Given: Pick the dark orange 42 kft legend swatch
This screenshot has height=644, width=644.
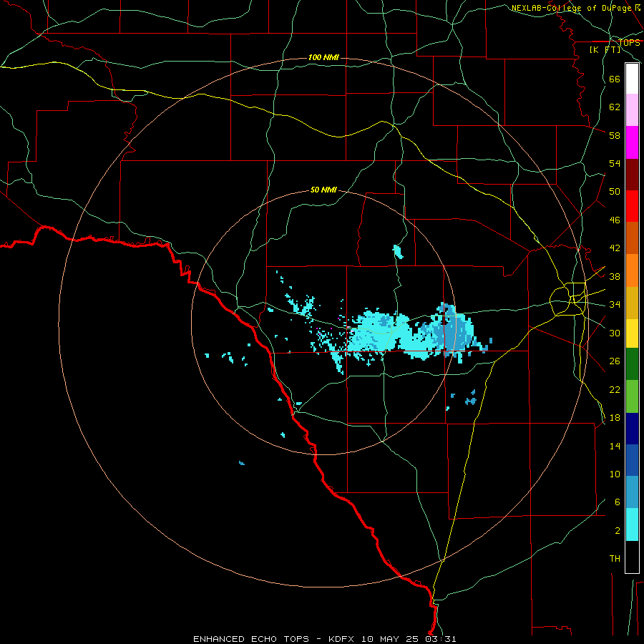Looking at the screenshot, I should tap(632, 238).
